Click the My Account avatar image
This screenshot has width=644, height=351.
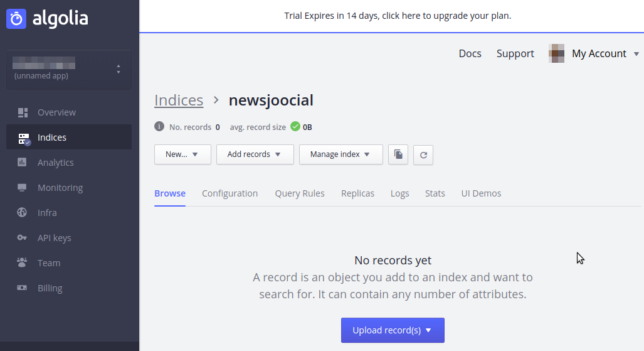click(x=556, y=53)
